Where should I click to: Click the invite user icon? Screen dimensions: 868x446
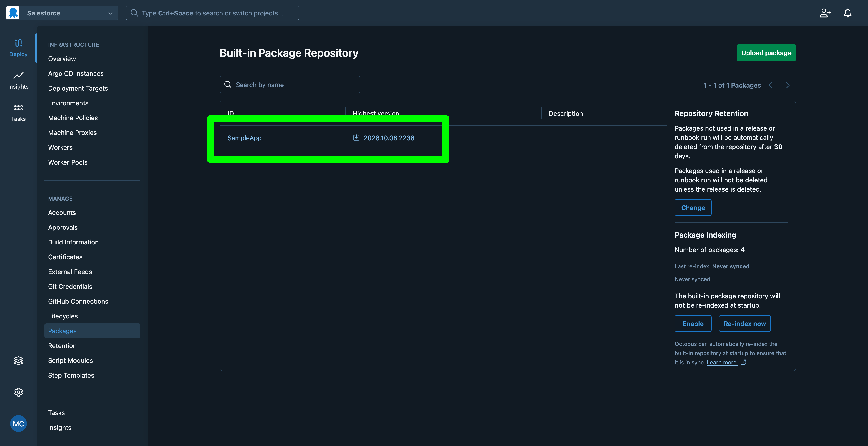click(x=825, y=13)
